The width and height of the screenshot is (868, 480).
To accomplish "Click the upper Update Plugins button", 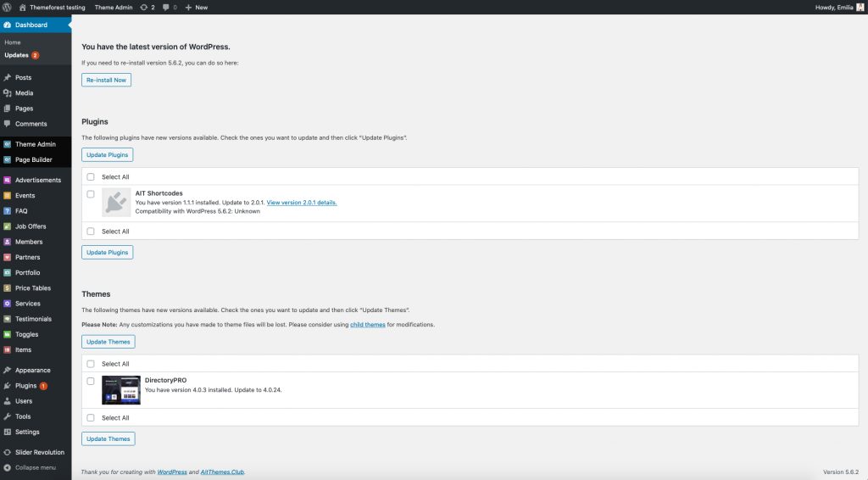I will point(108,154).
